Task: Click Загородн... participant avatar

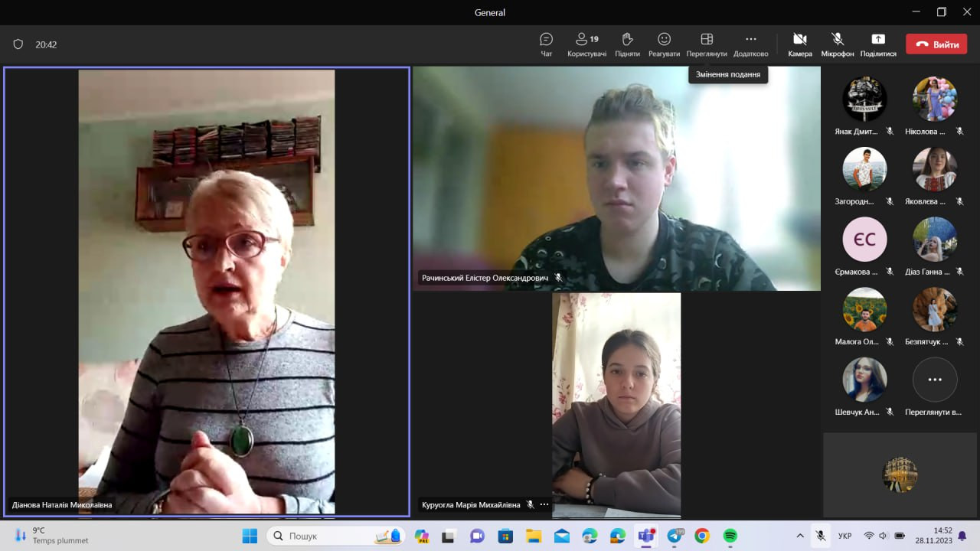Action: [x=864, y=169]
